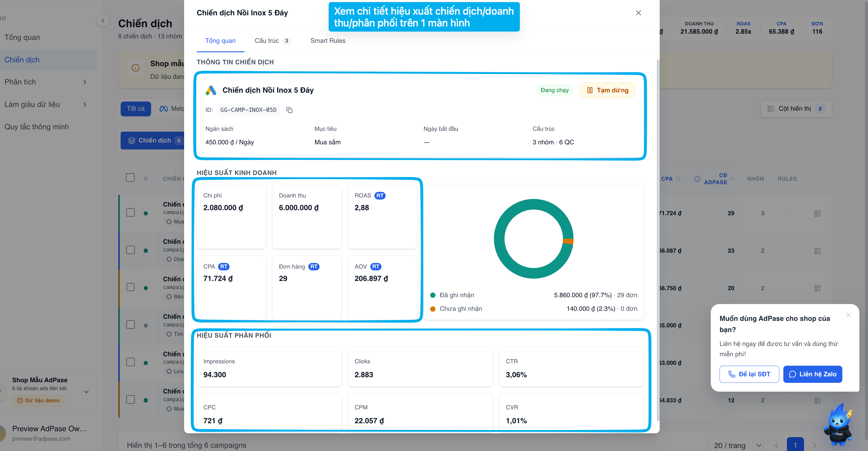
Task: Click the Liên hệ Zalo button
Action: [813, 374]
